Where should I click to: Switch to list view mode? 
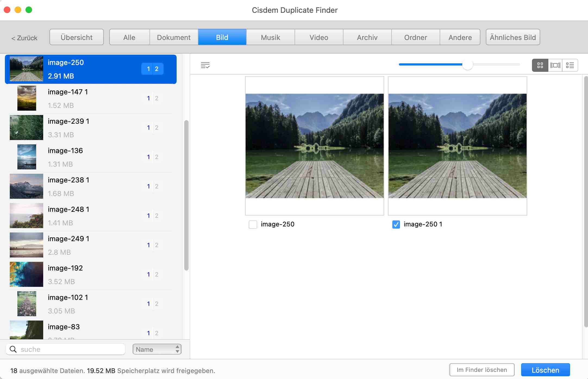point(570,65)
